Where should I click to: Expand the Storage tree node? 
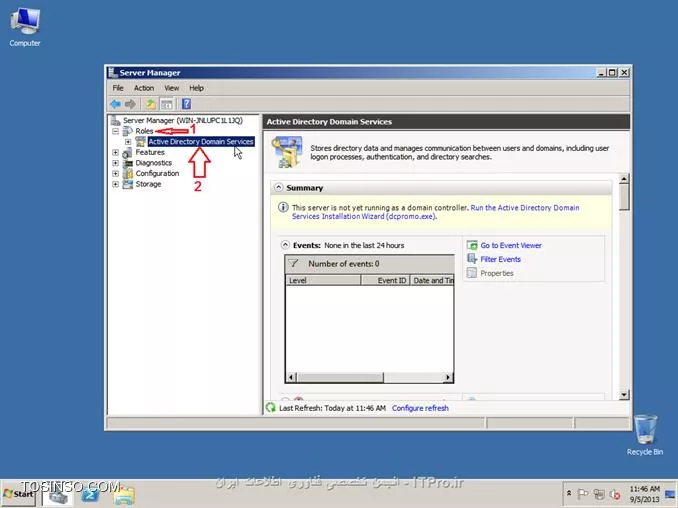pyautogui.click(x=115, y=184)
